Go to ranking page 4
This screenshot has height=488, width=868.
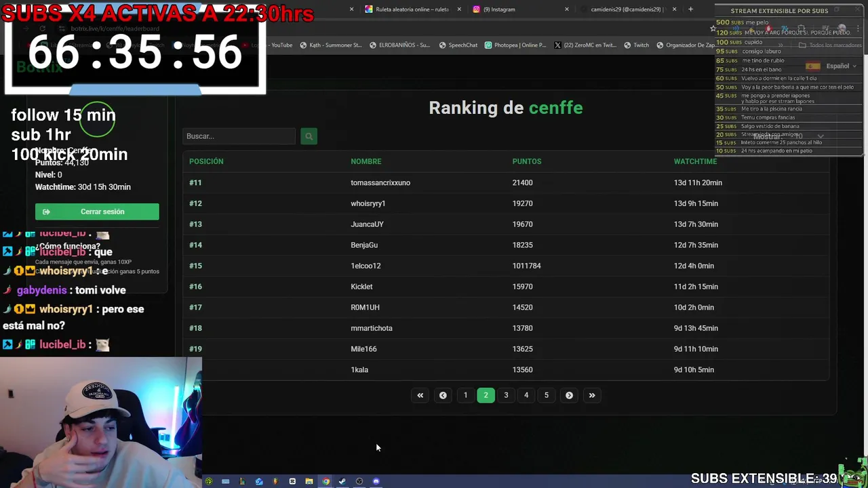point(526,395)
